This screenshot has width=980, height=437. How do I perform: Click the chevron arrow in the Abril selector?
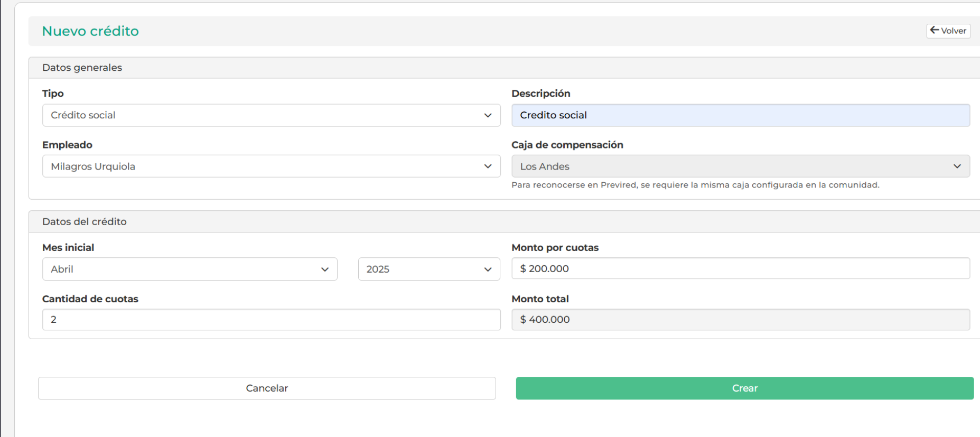coord(325,269)
